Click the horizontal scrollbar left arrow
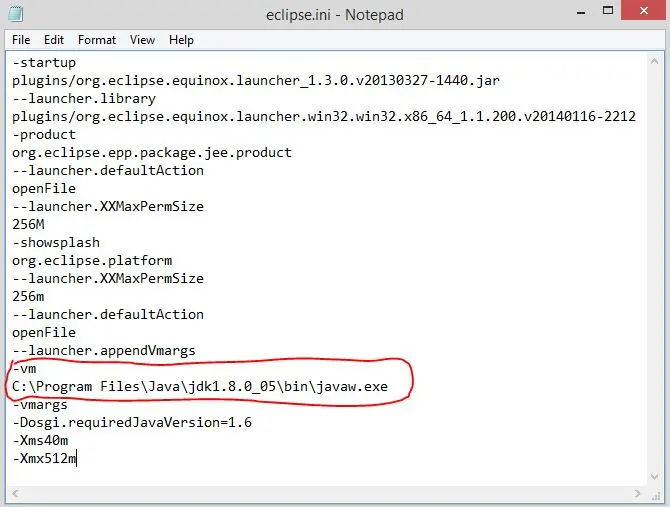 [15, 494]
